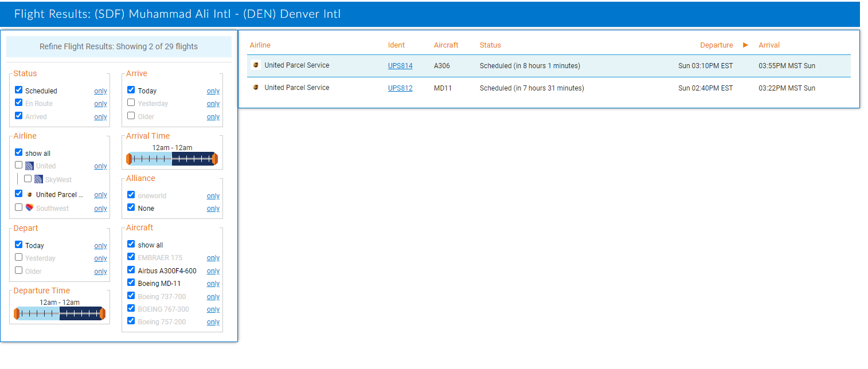The image size is (868, 369).
Task: Sort results by Aircraft column header
Action: click(x=446, y=45)
